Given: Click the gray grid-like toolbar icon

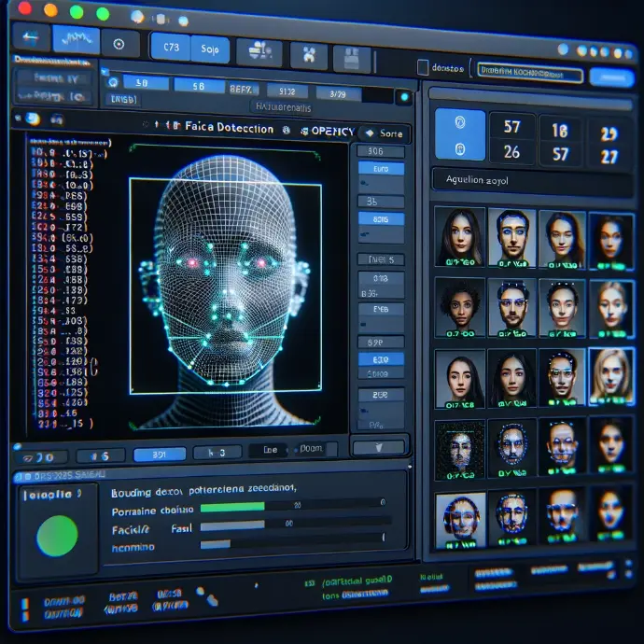Looking at the screenshot, I should click(352, 58).
